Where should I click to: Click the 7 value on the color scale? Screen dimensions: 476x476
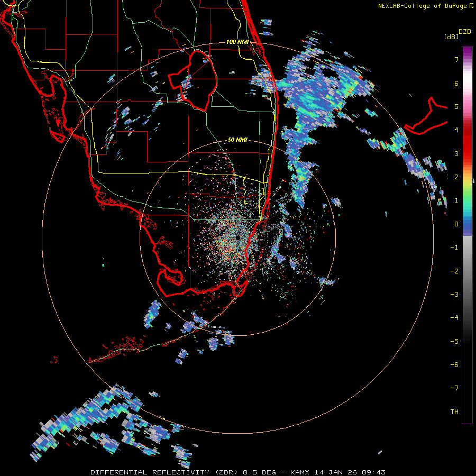click(x=456, y=59)
